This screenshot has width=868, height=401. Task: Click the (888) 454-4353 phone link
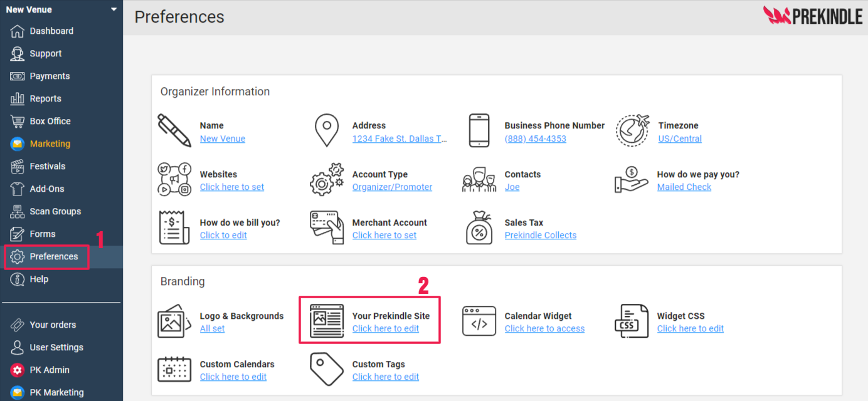pos(536,138)
